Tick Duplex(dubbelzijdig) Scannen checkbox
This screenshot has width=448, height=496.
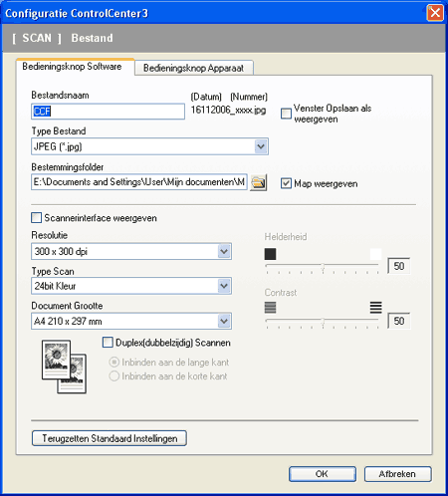pyautogui.click(x=108, y=343)
